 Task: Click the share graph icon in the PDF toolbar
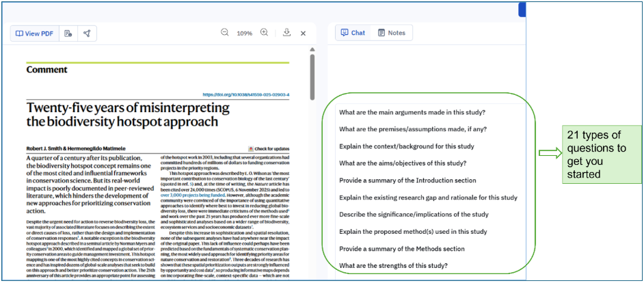pos(87,33)
